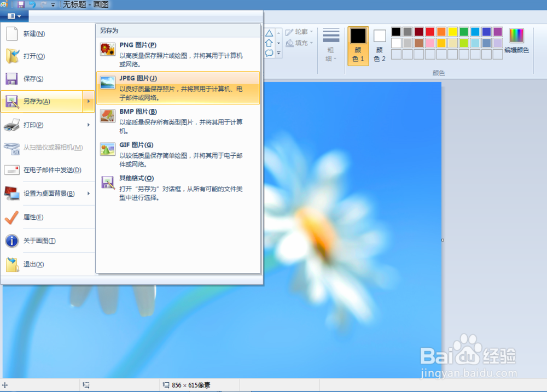The image size is (547, 392).
Task: Choose 保存(S) from the file menu
Action: 48,79
